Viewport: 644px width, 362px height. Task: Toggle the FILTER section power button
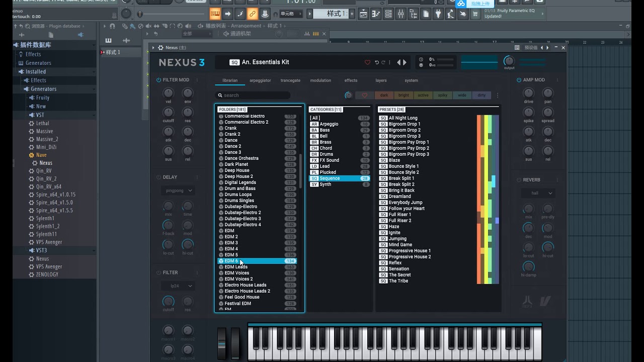(158, 273)
